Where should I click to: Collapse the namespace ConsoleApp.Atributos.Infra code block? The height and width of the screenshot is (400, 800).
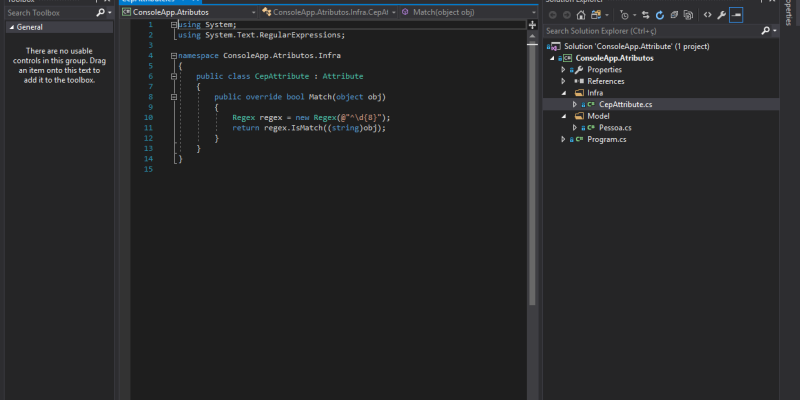coord(173,55)
